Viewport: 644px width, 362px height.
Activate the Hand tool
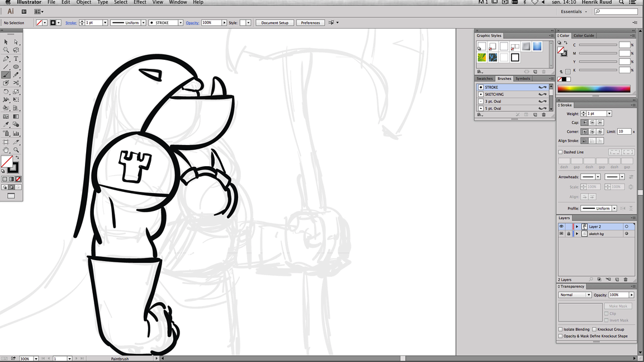6,150
